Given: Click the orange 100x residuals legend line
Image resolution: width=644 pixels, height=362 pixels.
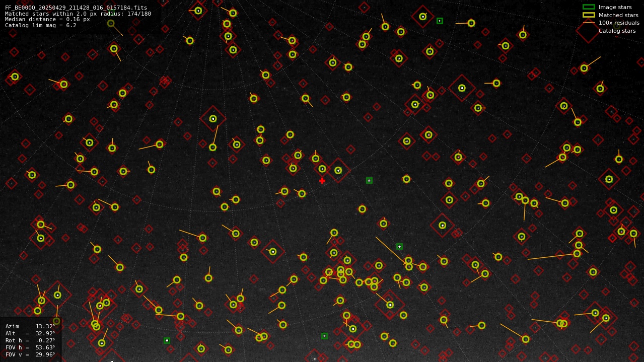Looking at the screenshot, I should pyautogui.click(x=589, y=23).
